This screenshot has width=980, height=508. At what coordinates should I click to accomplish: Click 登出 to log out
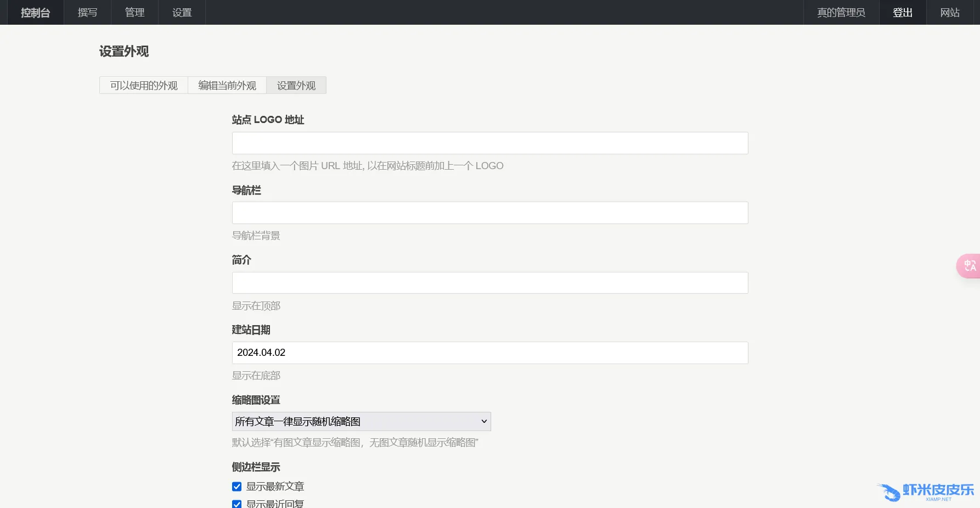[903, 13]
